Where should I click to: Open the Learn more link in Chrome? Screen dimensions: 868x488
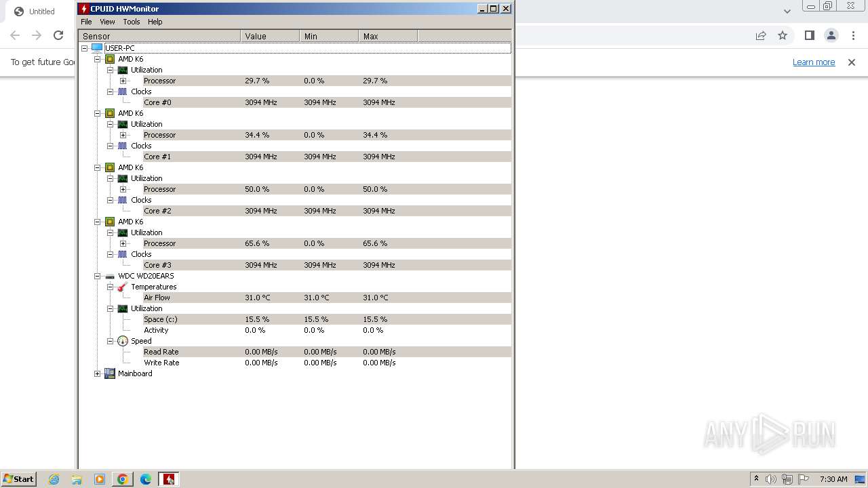[x=814, y=62]
